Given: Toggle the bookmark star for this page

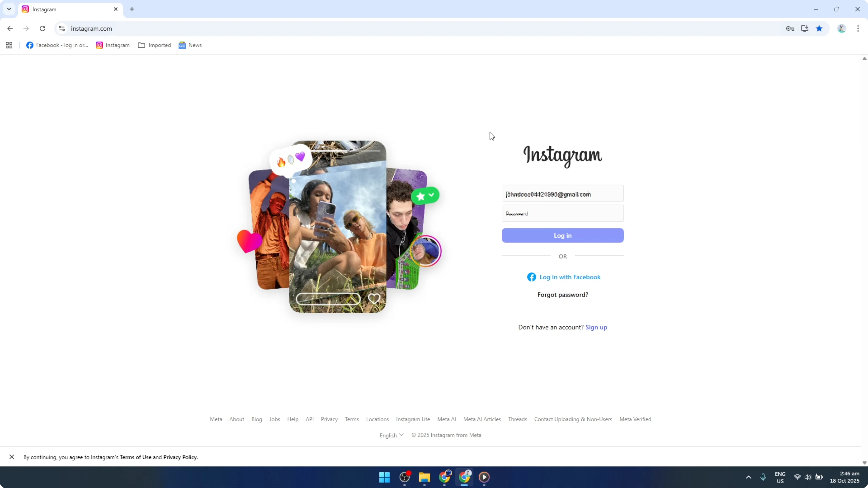Looking at the screenshot, I should click(x=819, y=29).
